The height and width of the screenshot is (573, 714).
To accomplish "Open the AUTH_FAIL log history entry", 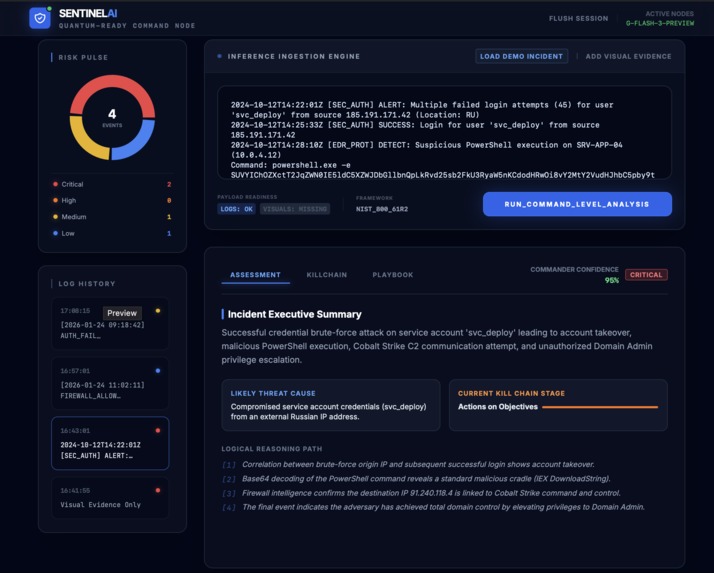I will coord(110,323).
